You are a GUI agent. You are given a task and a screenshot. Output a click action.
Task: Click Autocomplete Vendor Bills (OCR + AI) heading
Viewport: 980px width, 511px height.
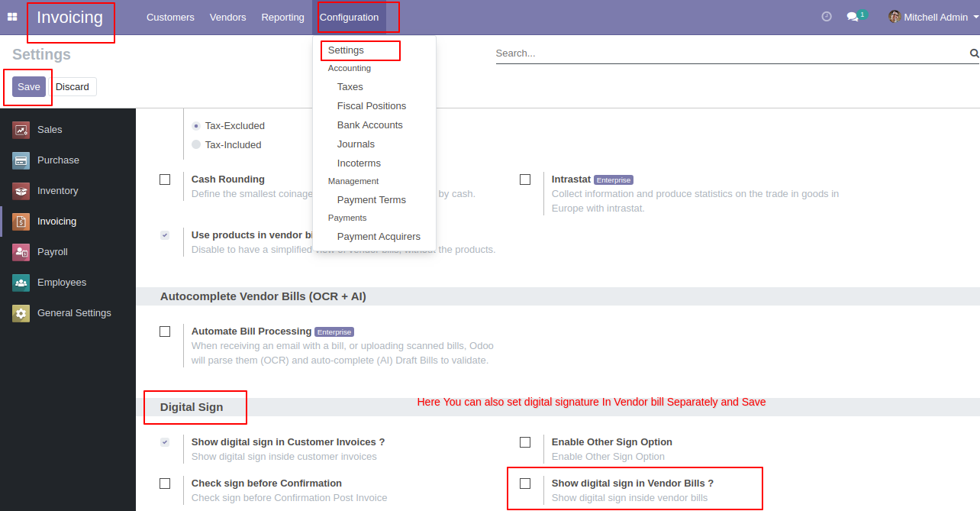coord(263,296)
